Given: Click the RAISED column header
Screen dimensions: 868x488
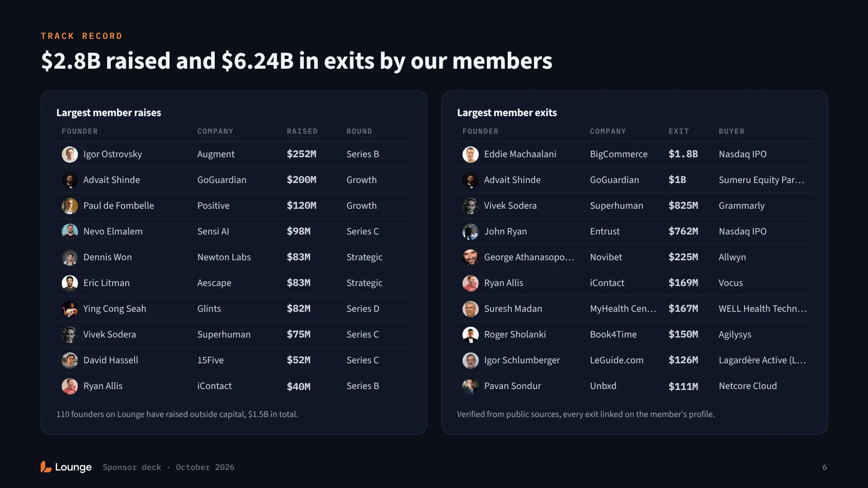Looking at the screenshot, I should 302,131.
